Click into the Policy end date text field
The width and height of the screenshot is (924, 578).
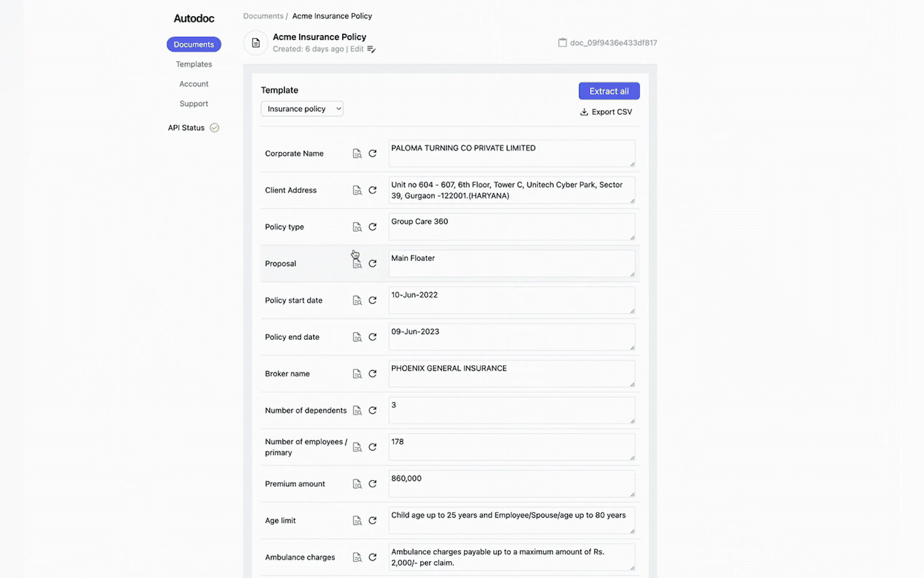(511, 337)
